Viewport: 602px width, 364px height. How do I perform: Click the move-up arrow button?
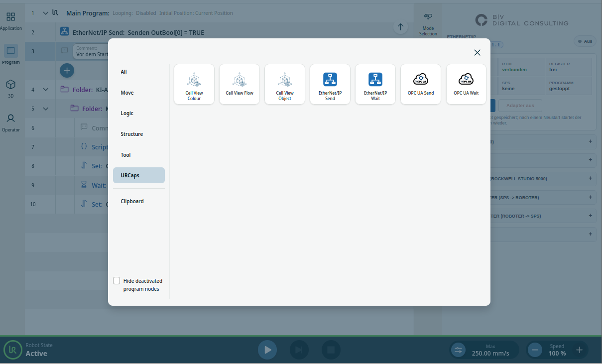400,27
